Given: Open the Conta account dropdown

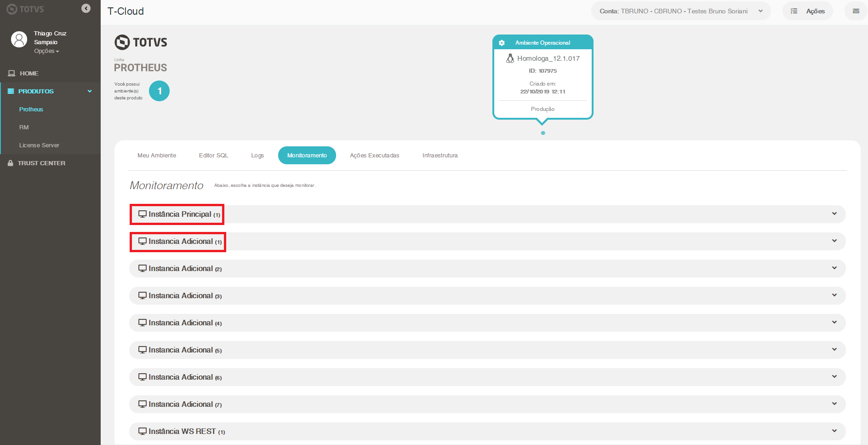Looking at the screenshot, I should click(x=681, y=11).
